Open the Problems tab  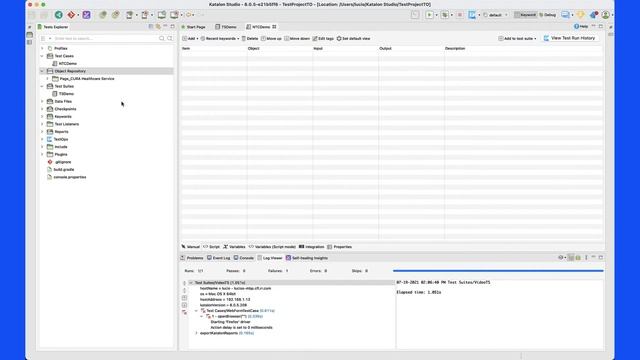pyautogui.click(x=192, y=258)
